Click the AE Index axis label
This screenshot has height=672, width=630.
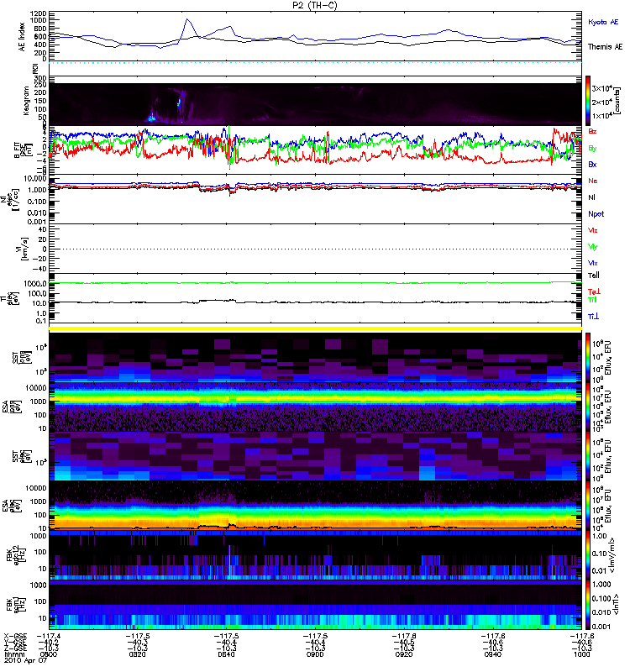click(x=22, y=37)
